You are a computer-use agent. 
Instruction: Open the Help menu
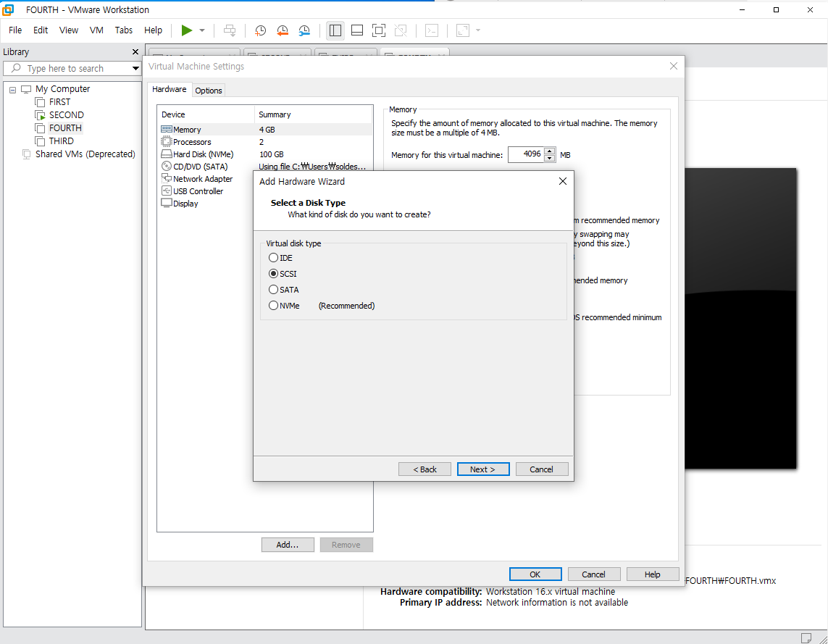tap(153, 30)
